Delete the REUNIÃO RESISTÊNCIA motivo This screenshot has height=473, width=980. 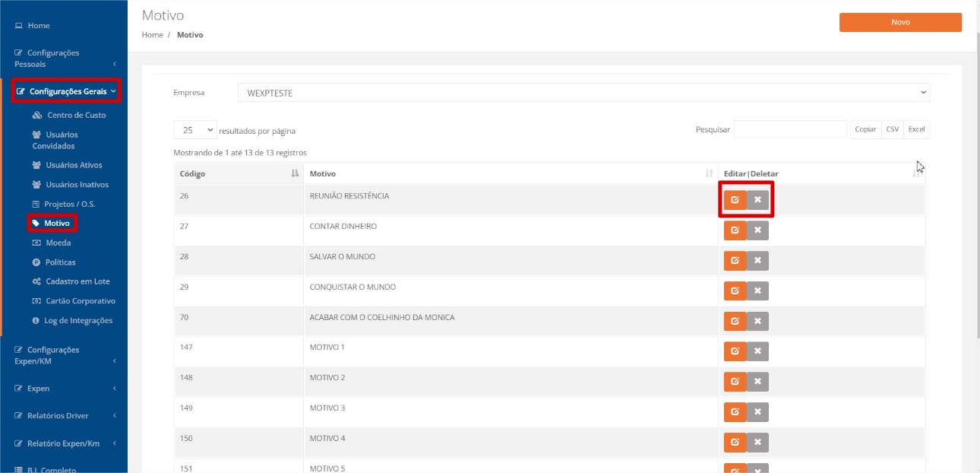coord(757,200)
